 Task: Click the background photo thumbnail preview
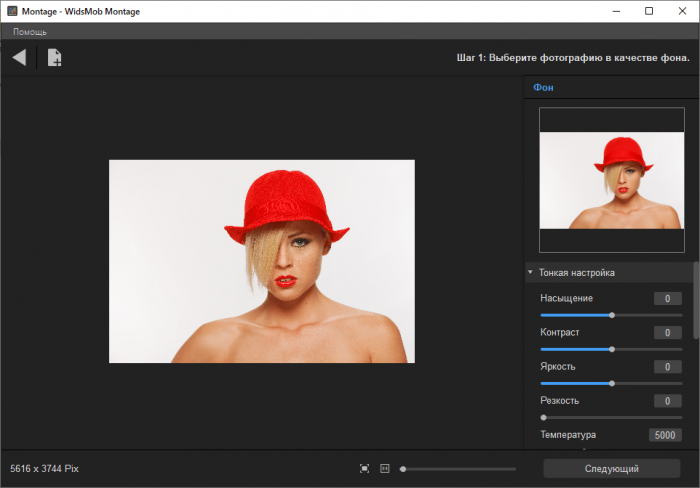[x=611, y=181]
